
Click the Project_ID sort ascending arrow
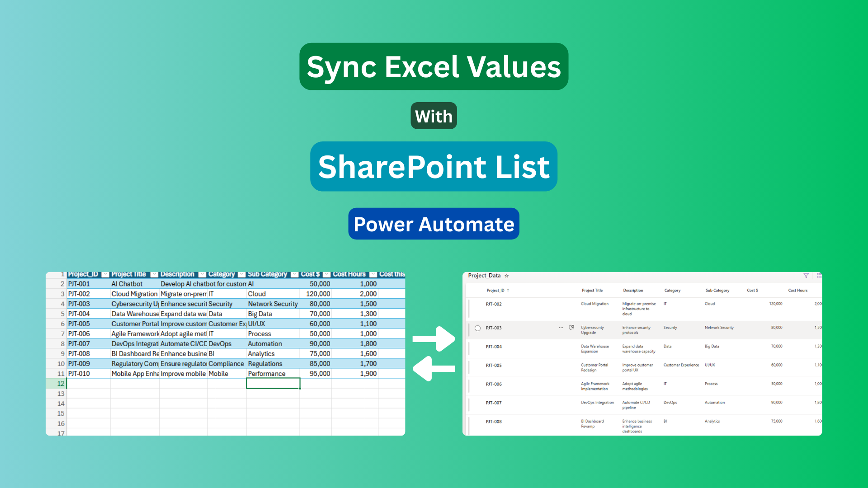click(x=508, y=291)
